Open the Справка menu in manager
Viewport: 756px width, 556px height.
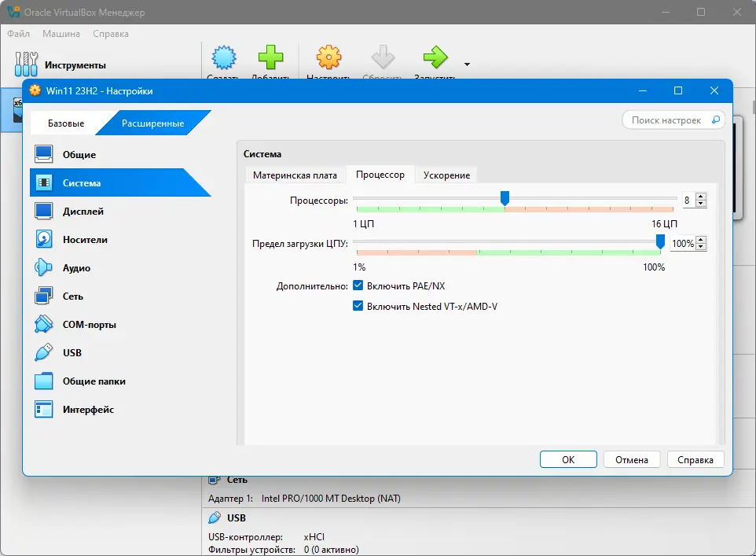[111, 34]
